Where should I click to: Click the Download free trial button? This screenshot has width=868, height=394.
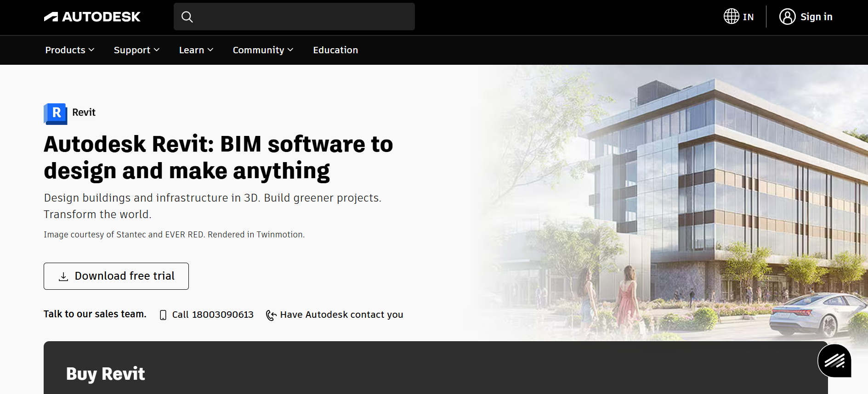tap(116, 276)
